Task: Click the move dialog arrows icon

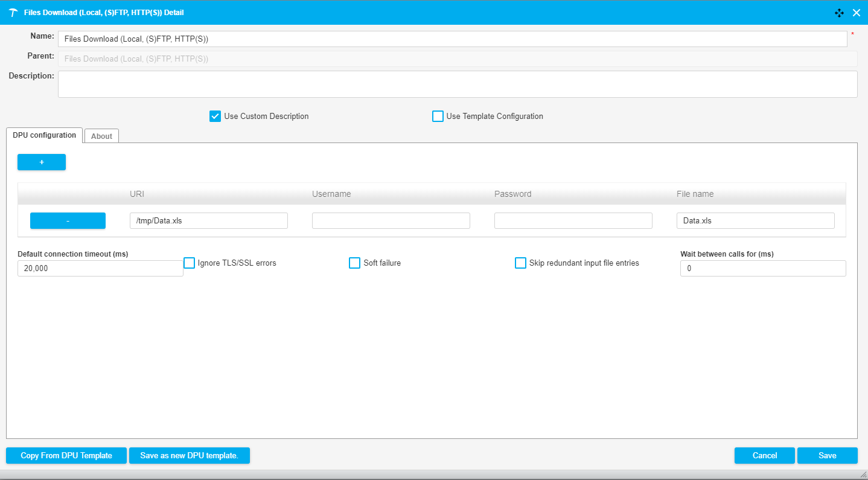Action: pyautogui.click(x=839, y=13)
